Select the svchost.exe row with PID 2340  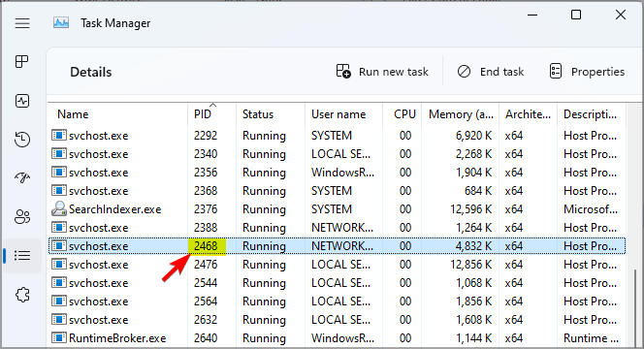[x=337, y=154]
